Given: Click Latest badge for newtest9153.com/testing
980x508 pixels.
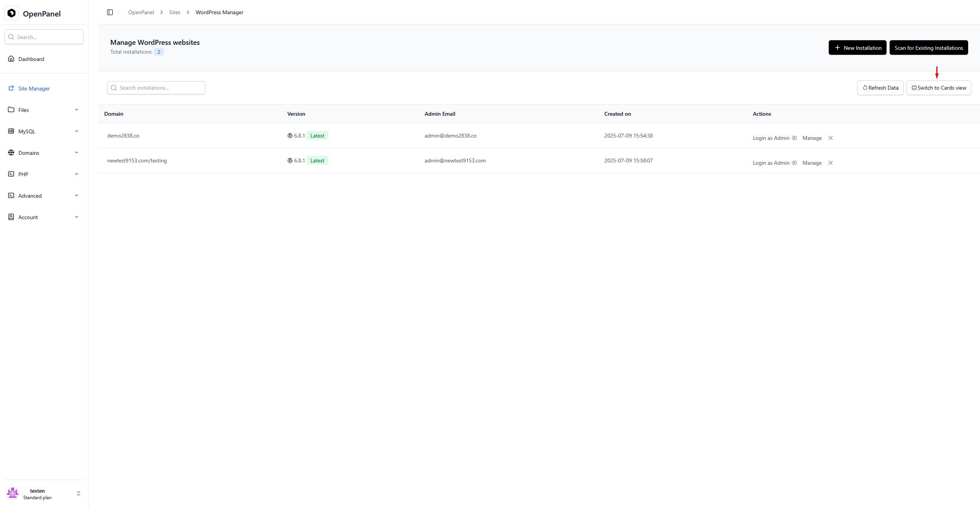Looking at the screenshot, I should 317,161.
